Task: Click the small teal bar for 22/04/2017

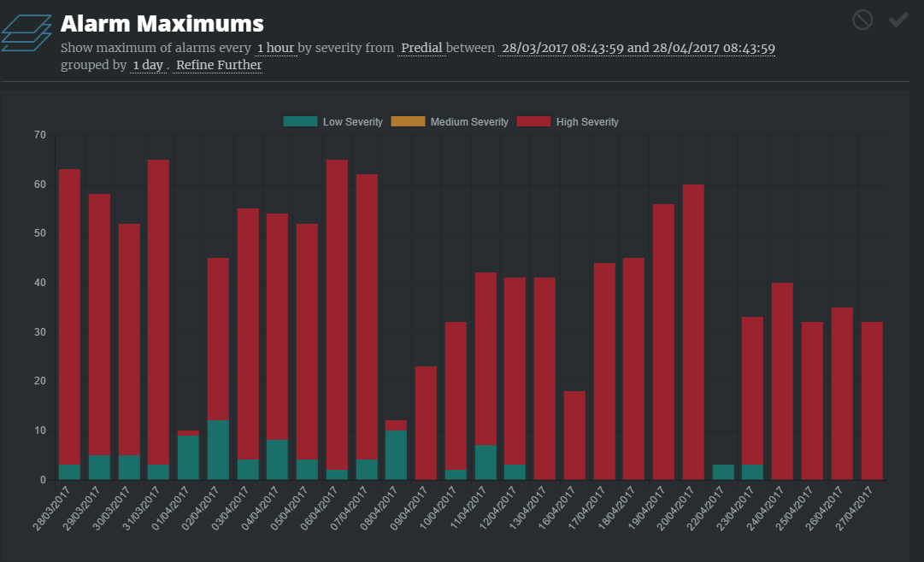Action: click(723, 472)
